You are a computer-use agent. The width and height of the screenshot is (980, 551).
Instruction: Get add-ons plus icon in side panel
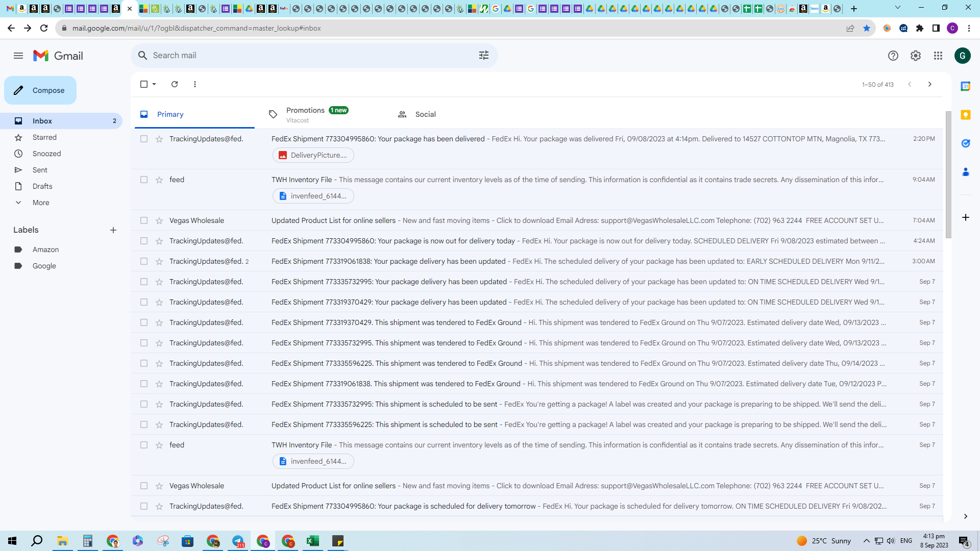pos(965,217)
